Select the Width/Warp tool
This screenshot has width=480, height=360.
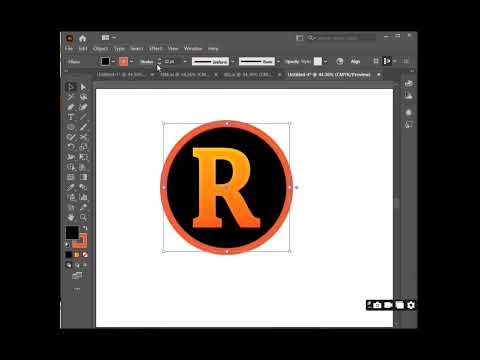[x=71, y=157]
